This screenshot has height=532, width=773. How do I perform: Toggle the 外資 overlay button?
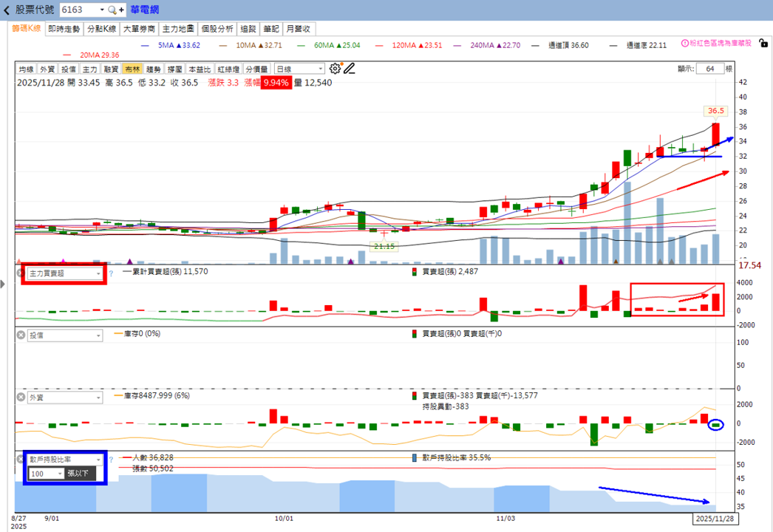47,69
